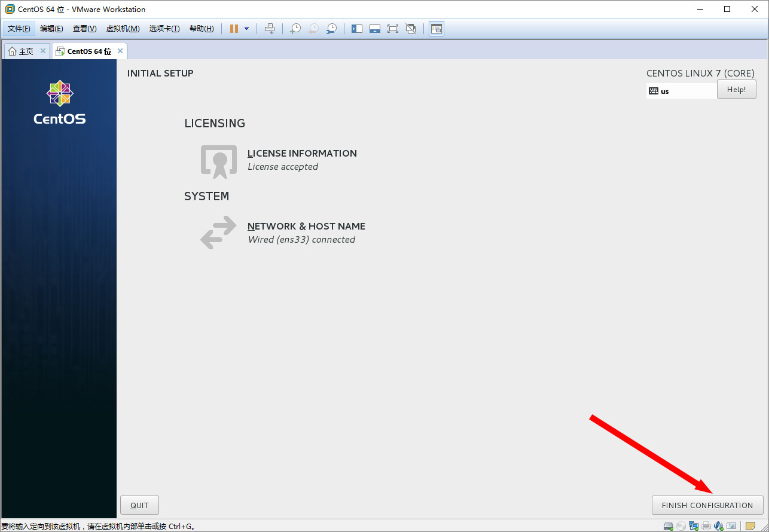Image resolution: width=769 pixels, height=532 pixels.
Task: Enter full screen mode
Action: pyautogui.click(x=393, y=29)
